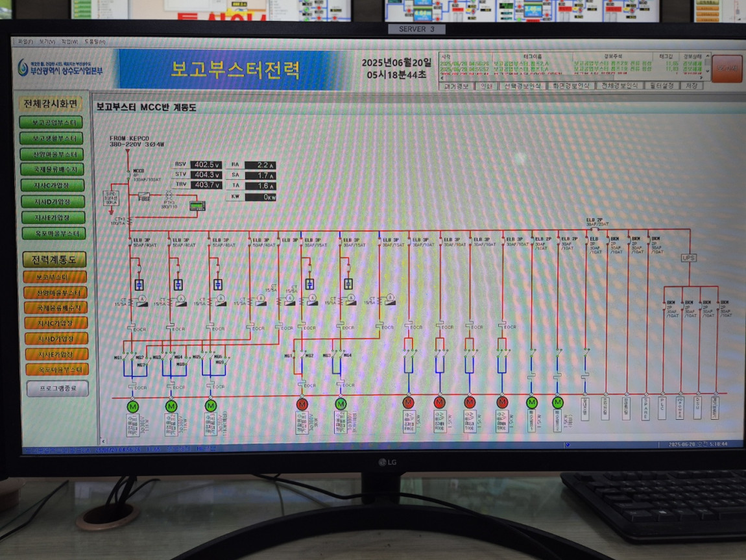The width and height of the screenshot is (746, 560).
Task: Open orange 옥포마을부스터 under 전력계통도
Action: pyautogui.click(x=57, y=369)
